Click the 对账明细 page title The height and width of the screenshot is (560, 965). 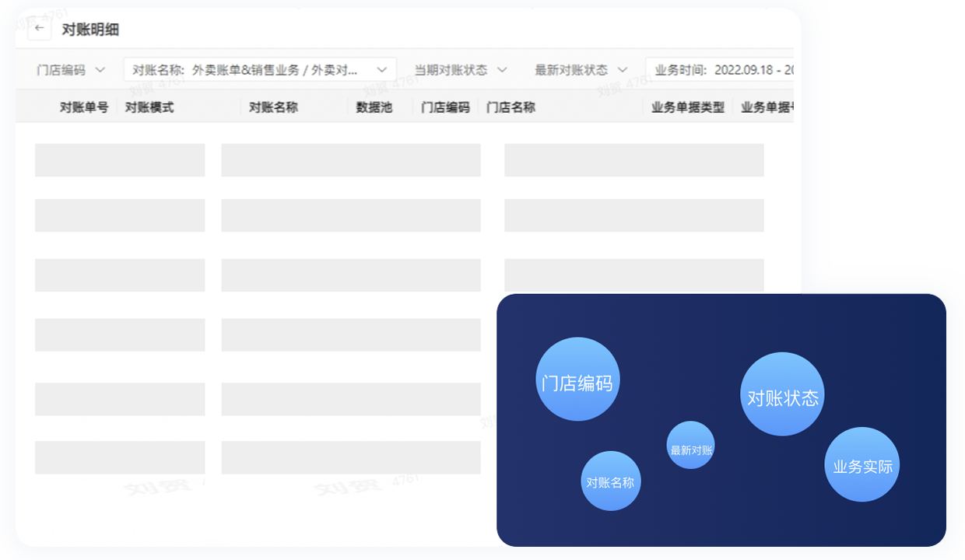coord(90,30)
